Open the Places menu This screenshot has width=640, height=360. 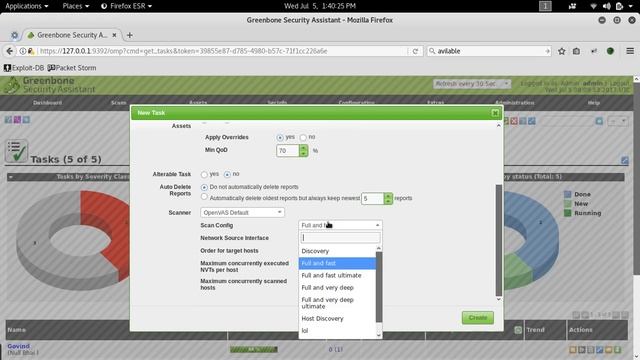(76, 6)
